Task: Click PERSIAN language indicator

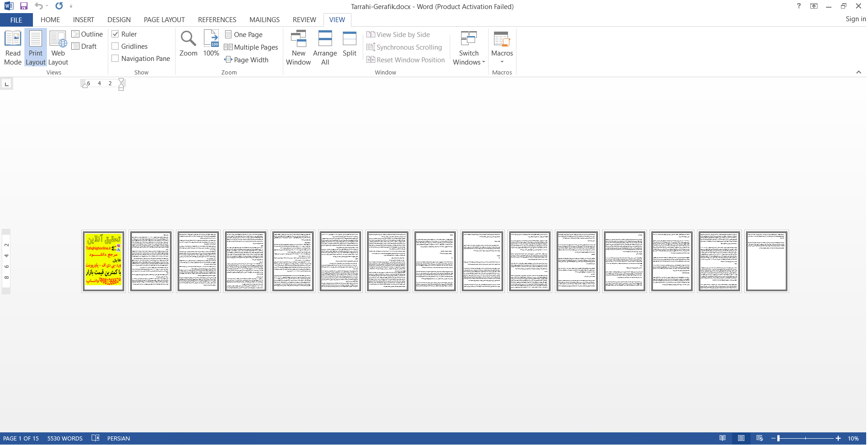Action: pyautogui.click(x=119, y=439)
